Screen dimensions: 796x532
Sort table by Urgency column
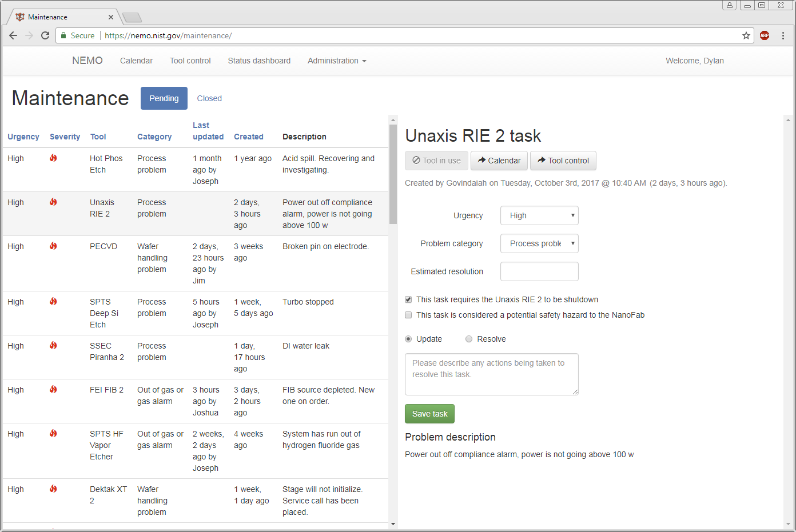point(23,137)
